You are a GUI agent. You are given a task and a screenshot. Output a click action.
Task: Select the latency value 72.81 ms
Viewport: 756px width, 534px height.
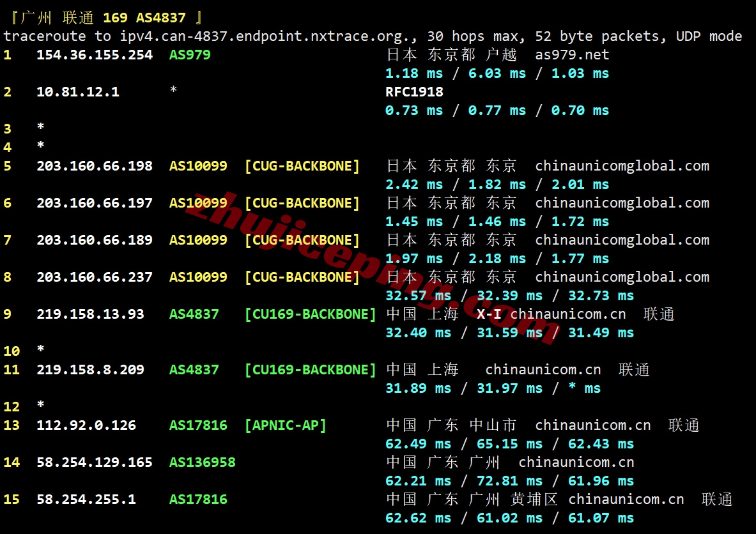(509, 482)
